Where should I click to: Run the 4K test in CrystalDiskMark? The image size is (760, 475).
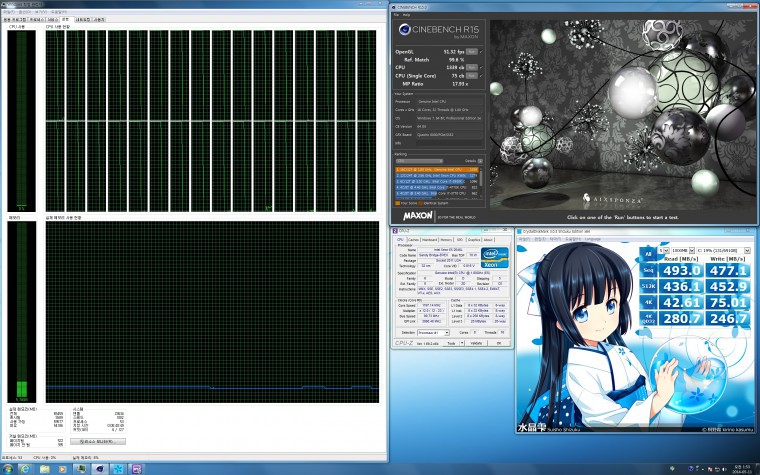[648, 302]
